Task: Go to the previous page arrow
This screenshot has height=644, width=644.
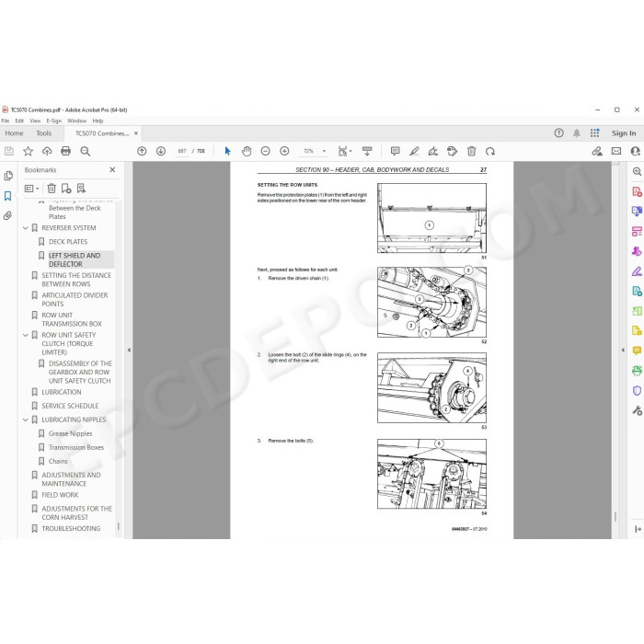Action: click(142, 151)
